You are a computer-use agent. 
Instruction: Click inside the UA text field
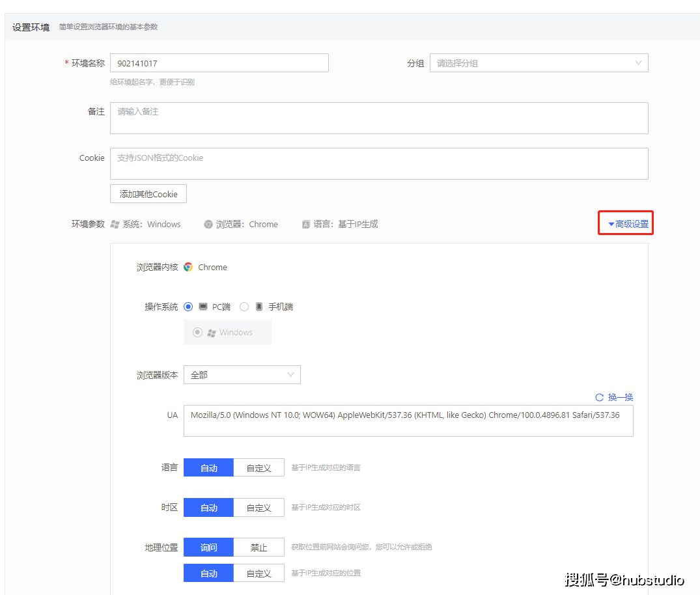click(x=408, y=420)
